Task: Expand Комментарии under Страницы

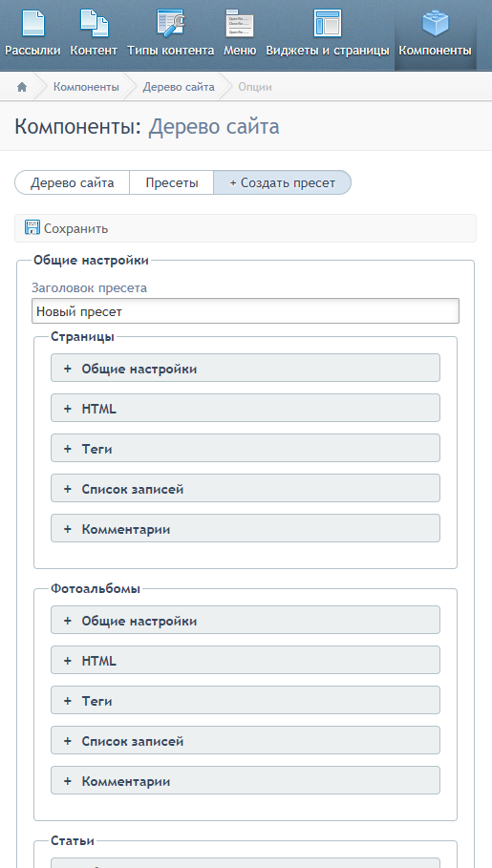Action: tap(246, 528)
